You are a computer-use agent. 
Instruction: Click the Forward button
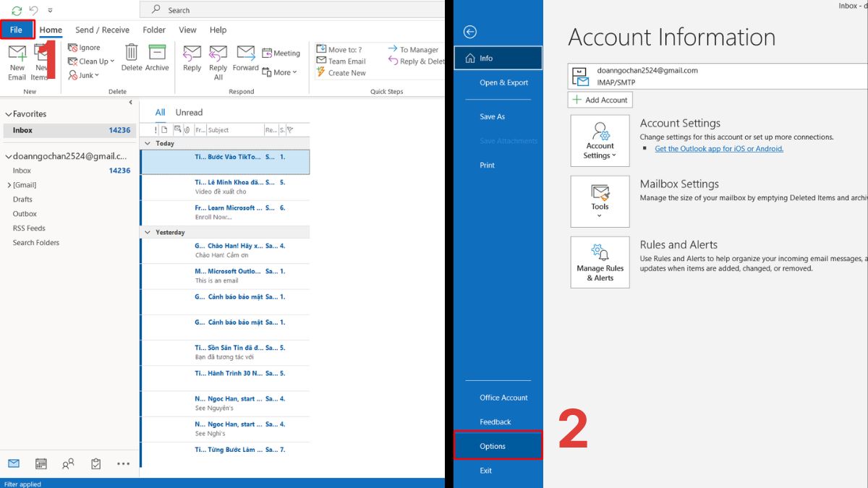coord(246,58)
